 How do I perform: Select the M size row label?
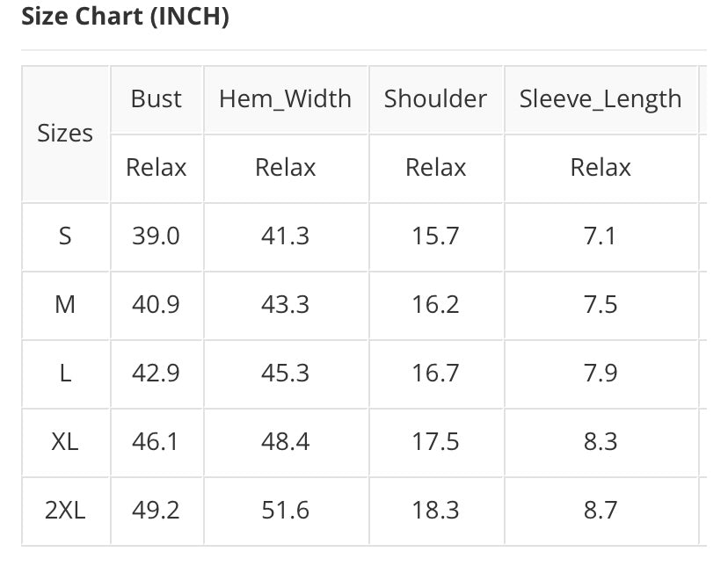(x=65, y=304)
